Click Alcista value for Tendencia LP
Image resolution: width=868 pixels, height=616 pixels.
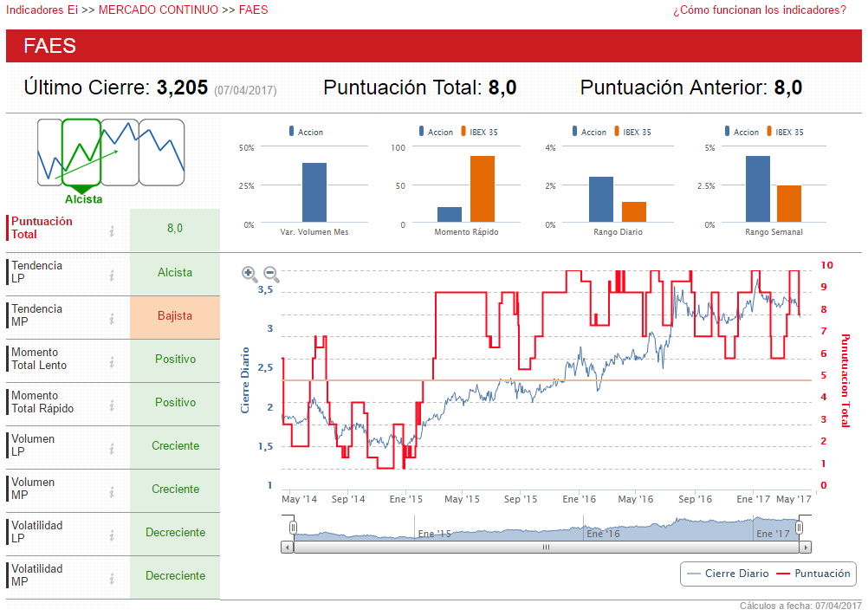[x=175, y=274]
